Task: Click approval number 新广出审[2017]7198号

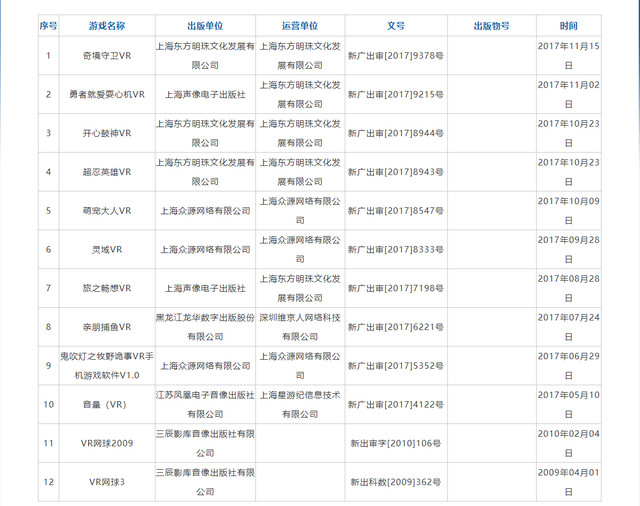Action: pyautogui.click(x=396, y=288)
